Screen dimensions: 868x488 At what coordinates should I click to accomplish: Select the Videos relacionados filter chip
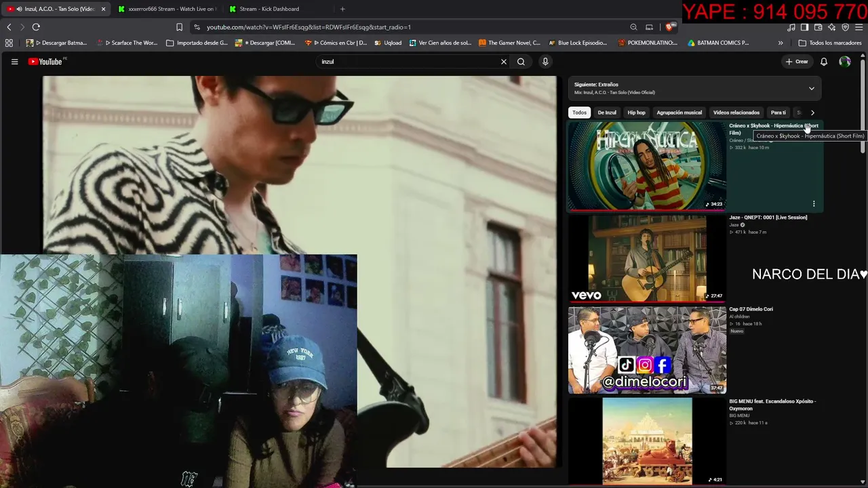click(736, 113)
